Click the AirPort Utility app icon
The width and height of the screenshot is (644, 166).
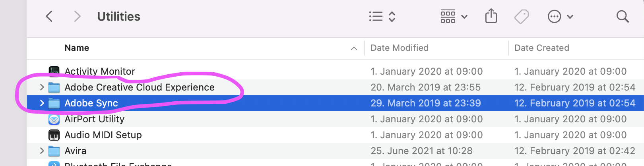click(x=54, y=119)
